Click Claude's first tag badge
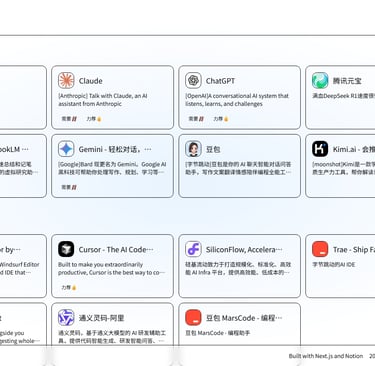 (69, 119)
